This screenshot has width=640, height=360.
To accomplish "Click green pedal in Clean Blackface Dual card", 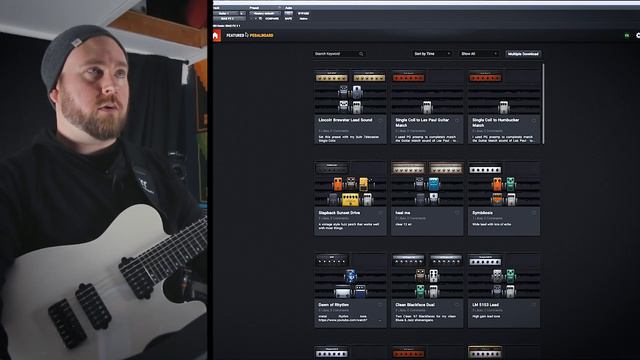I will 420,291.
